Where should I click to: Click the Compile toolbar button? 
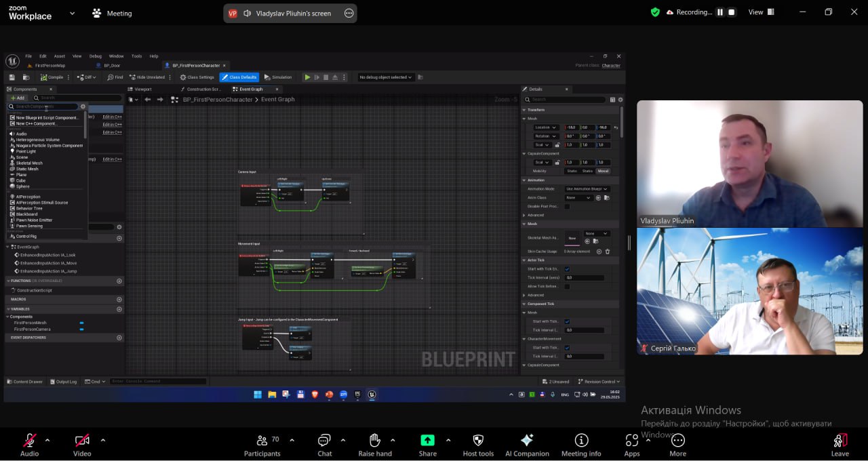[x=52, y=77]
